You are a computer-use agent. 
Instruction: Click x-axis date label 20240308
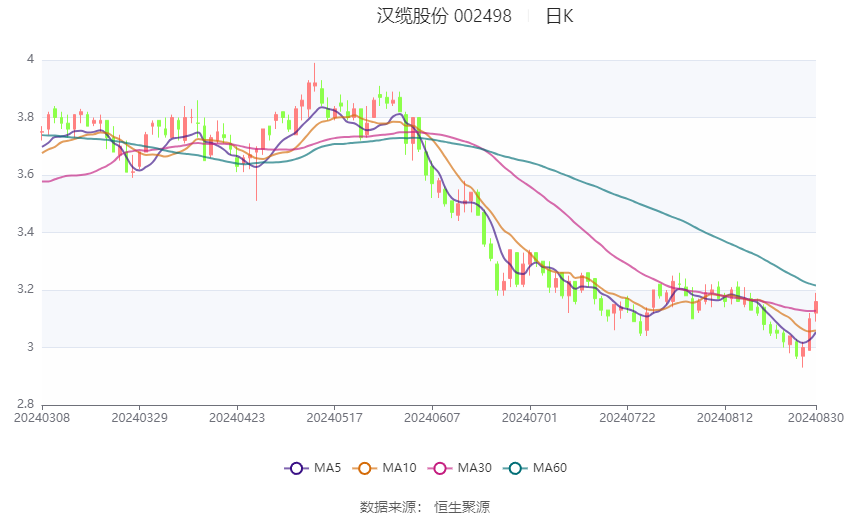(x=42, y=418)
